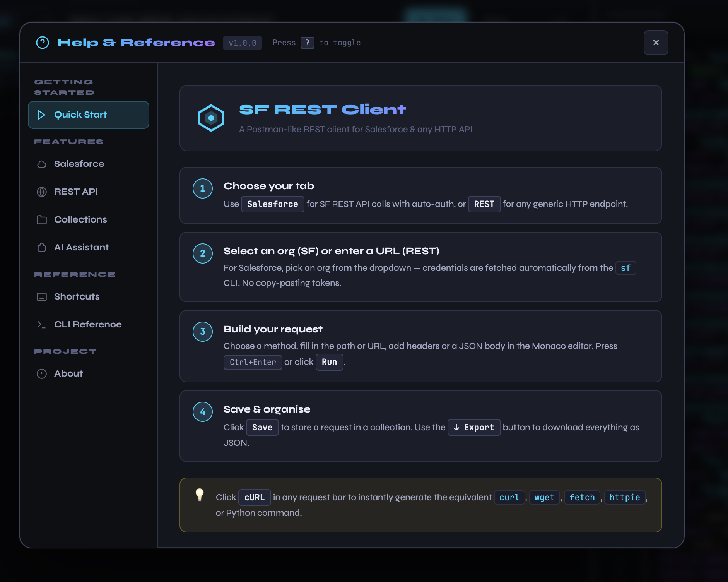This screenshot has height=582, width=728.
Task: Click the 'Choose your tab' step heading
Action: tap(269, 186)
